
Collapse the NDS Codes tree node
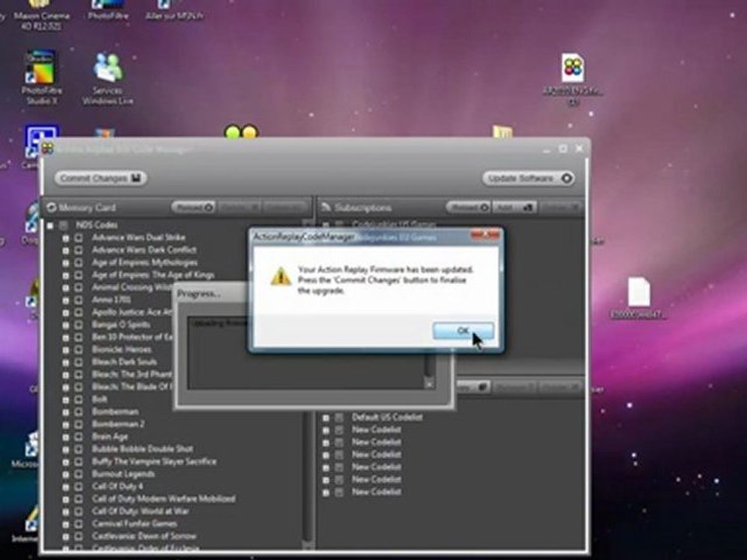pyautogui.click(x=50, y=226)
